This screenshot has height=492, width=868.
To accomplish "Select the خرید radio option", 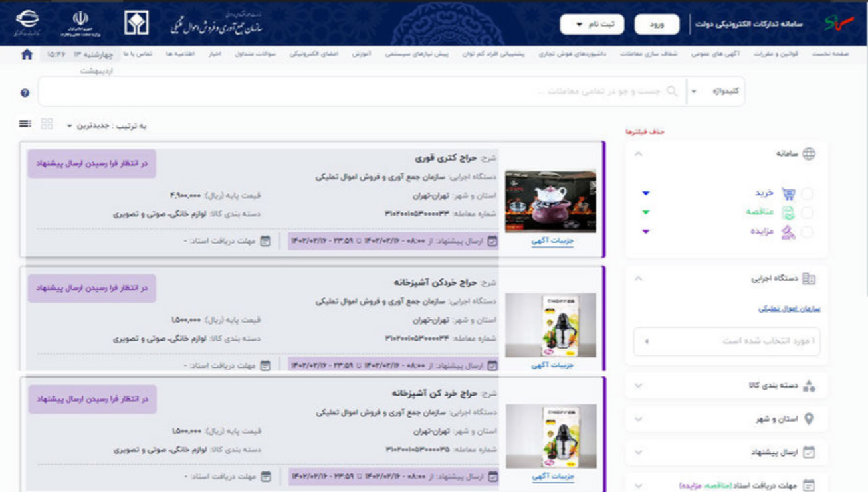I will (x=807, y=194).
